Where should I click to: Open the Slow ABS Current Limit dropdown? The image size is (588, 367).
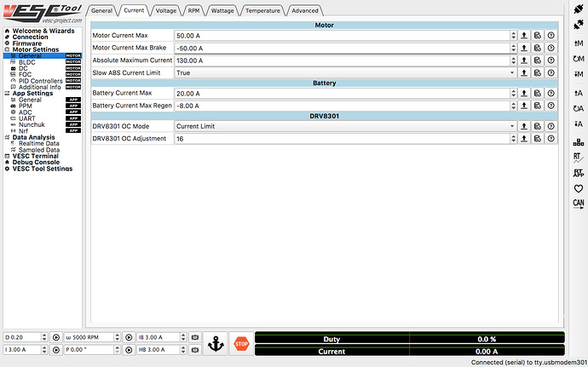pos(345,73)
